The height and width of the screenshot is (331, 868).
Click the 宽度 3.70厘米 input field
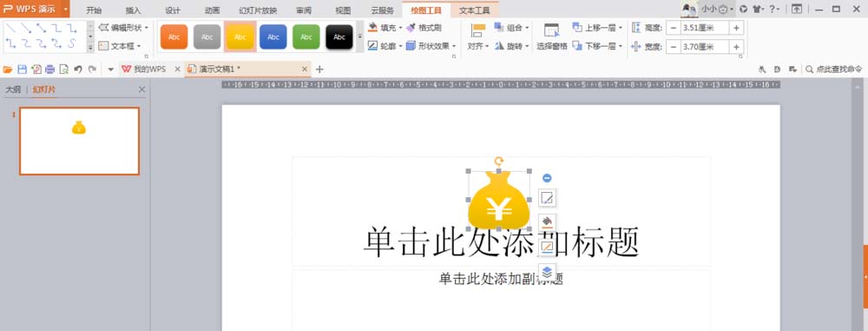705,47
